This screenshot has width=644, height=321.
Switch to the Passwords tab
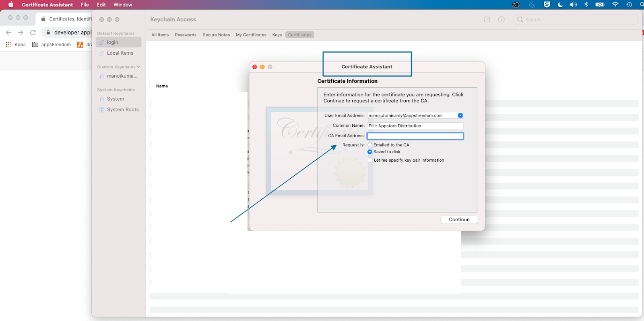(x=186, y=35)
